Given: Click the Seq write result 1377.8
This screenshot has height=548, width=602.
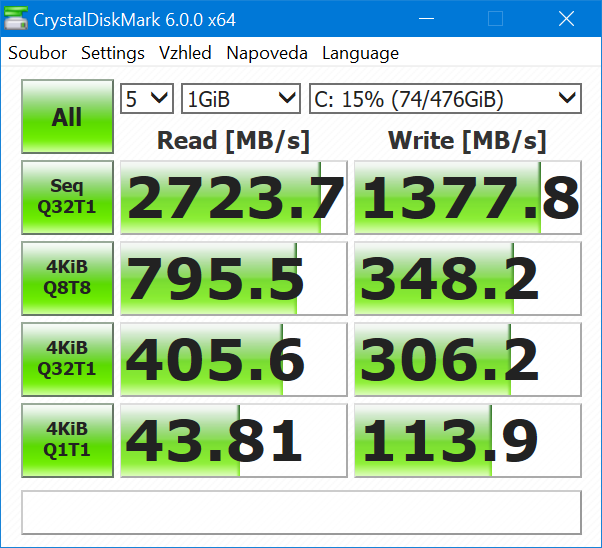Looking at the screenshot, I should pos(468,198).
